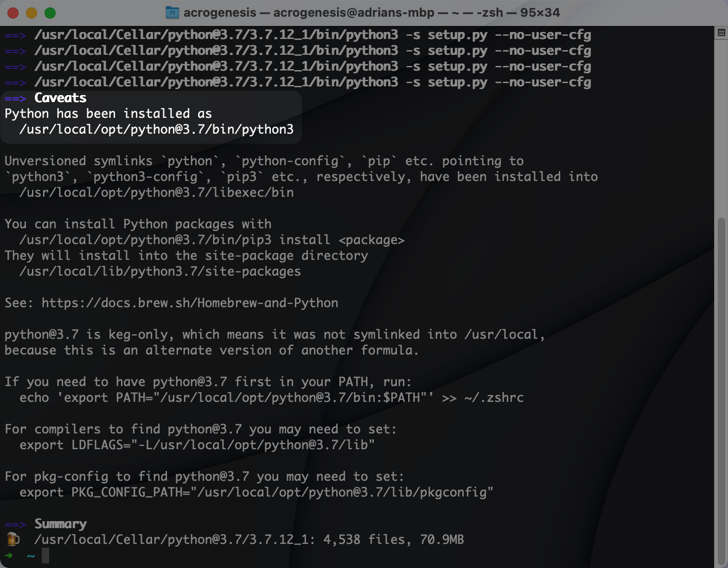Click line starting `python3`, `python3-config`
728x568 pixels.
pos(301,177)
